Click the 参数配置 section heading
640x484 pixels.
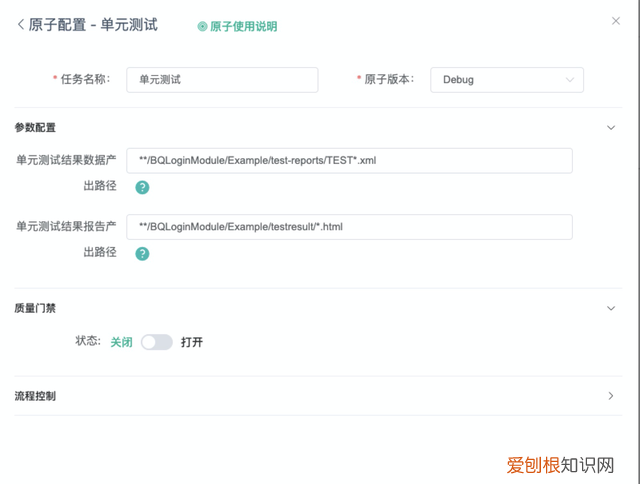point(35,128)
